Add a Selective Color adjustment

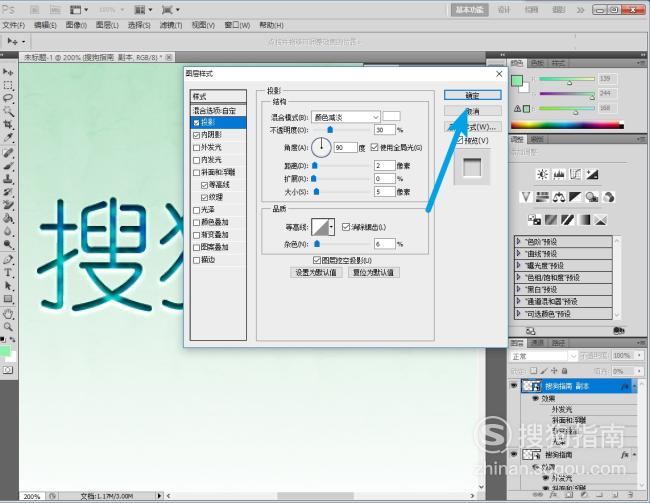(x=601, y=219)
